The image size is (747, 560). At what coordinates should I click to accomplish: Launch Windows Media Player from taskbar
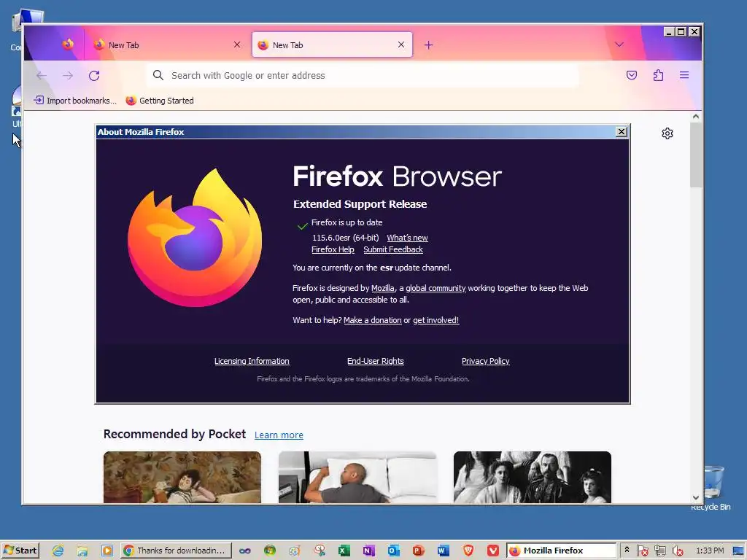point(107,551)
